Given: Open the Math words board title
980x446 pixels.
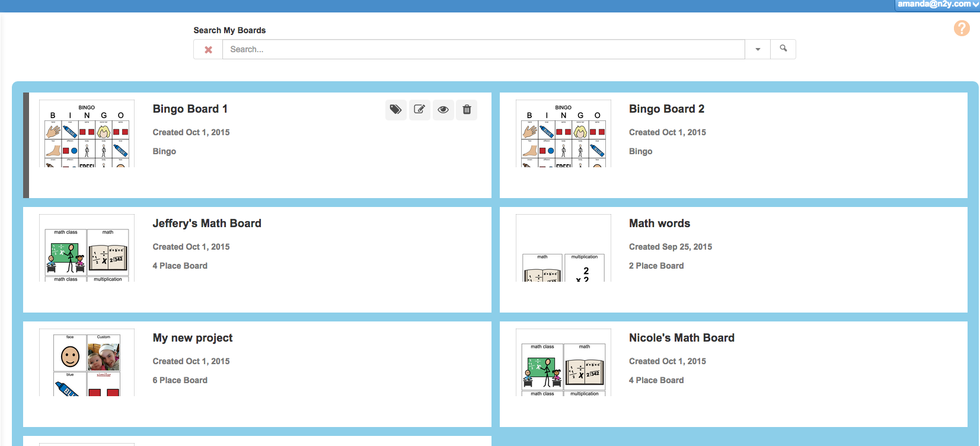Looking at the screenshot, I should click(660, 224).
